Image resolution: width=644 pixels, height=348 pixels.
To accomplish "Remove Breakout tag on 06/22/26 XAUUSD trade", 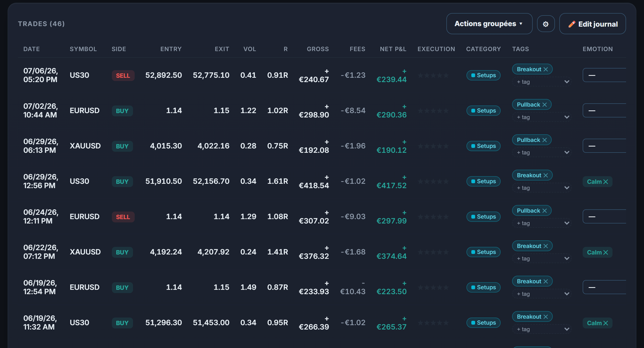I will (546, 246).
